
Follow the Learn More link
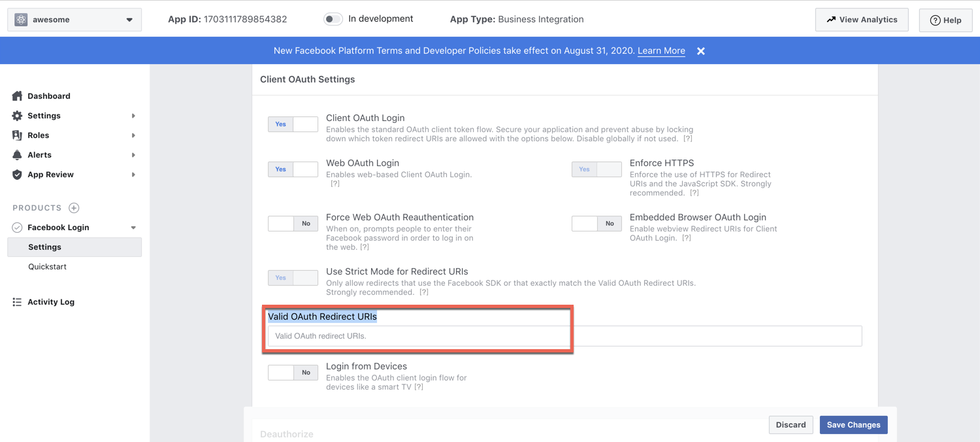tap(661, 51)
